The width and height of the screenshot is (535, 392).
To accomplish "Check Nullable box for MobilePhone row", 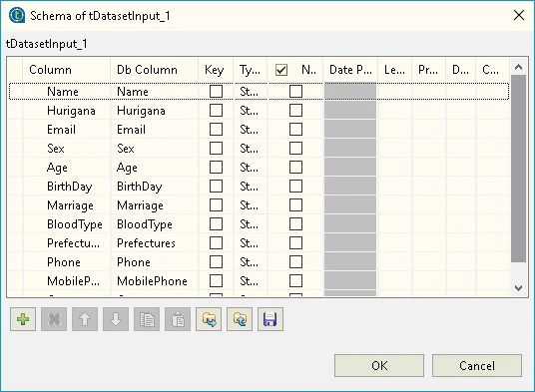I will [x=295, y=281].
